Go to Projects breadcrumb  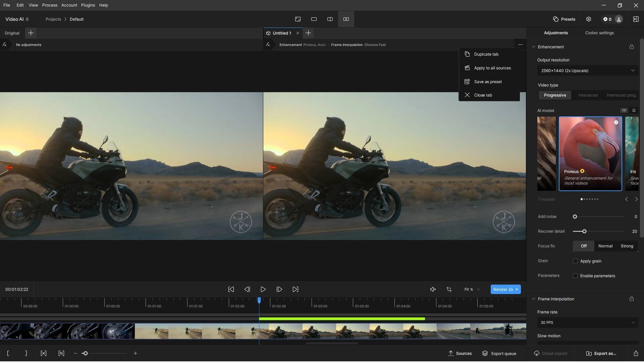click(53, 19)
